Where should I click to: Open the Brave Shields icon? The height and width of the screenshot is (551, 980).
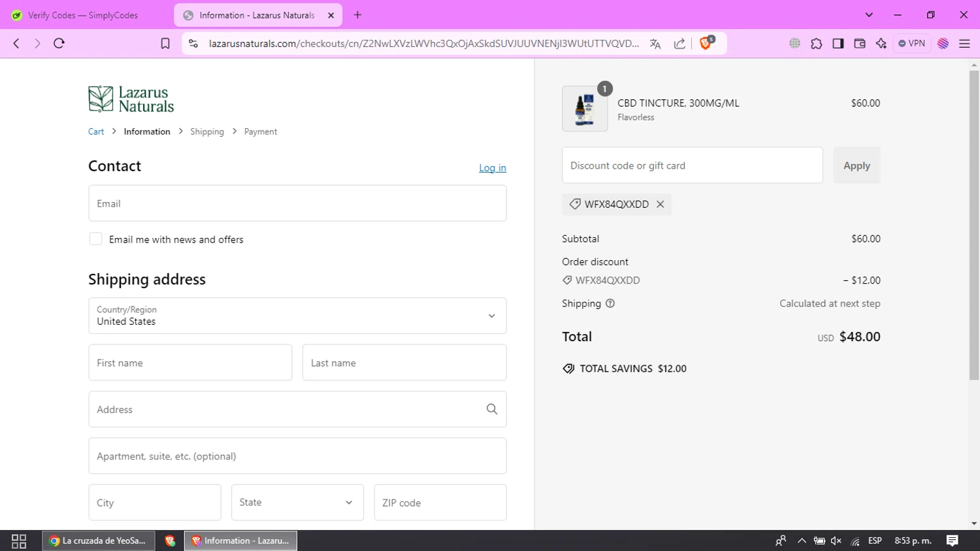coord(706,43)
